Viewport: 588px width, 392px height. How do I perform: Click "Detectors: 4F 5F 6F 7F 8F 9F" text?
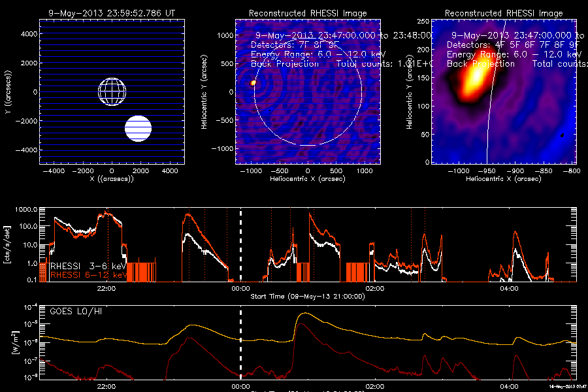click(x=513, y=44)
